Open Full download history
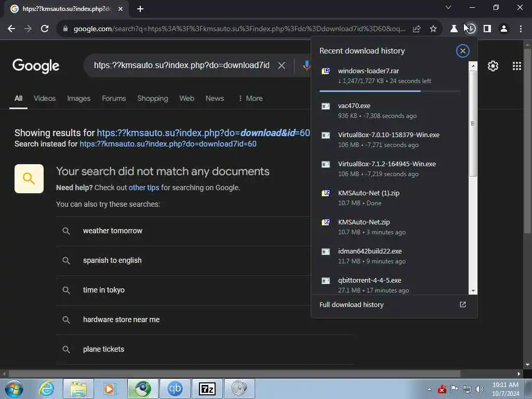 click(x=393, y=304)
